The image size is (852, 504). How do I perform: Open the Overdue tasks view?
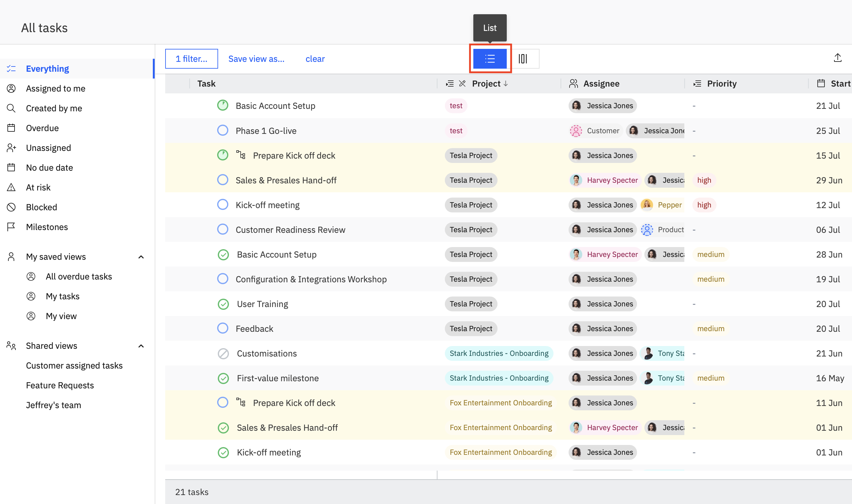tap(77, 128)
